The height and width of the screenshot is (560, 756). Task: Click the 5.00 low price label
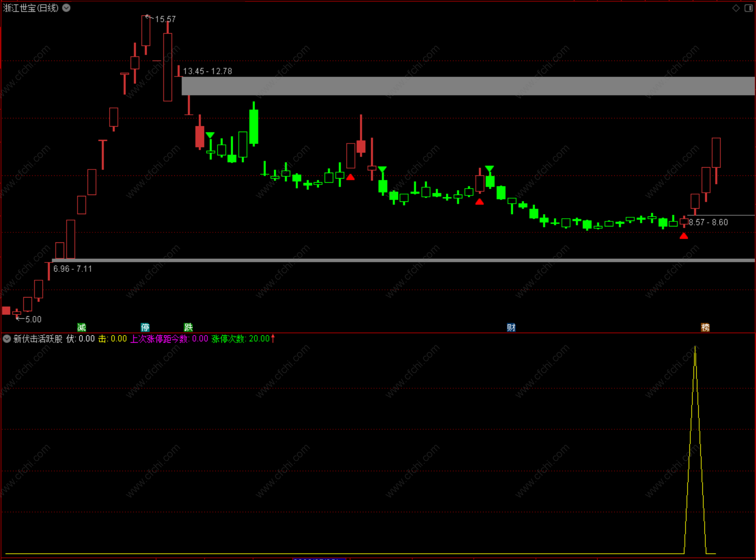pos(33,319)
